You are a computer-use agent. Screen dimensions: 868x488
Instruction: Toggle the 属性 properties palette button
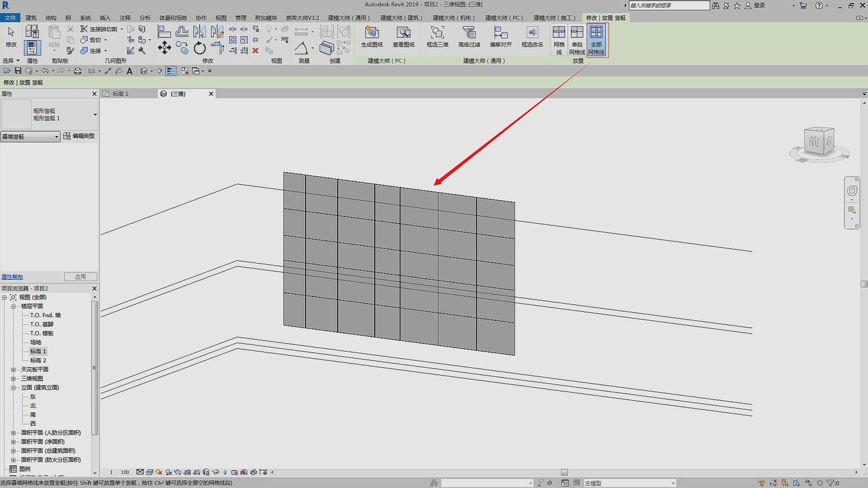(32, 47)
